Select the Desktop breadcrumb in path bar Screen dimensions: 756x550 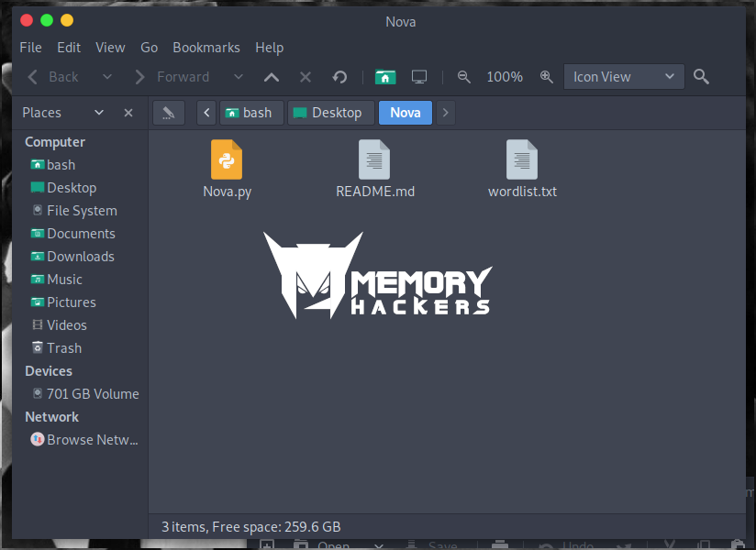pos(331,113)
